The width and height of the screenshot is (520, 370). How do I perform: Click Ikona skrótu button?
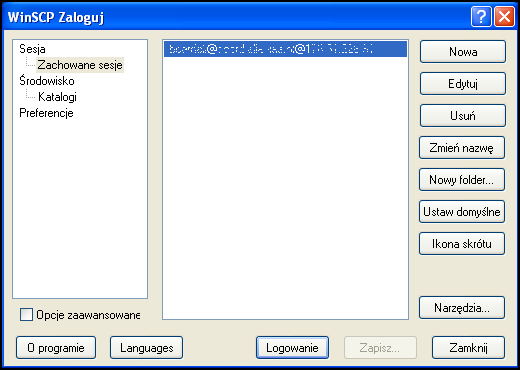click(462, 244)
